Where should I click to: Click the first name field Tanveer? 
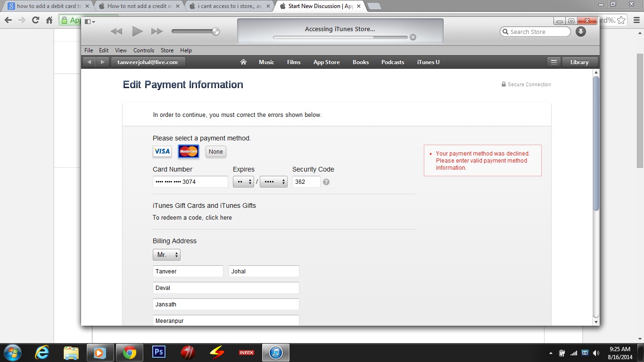[188, 271]
